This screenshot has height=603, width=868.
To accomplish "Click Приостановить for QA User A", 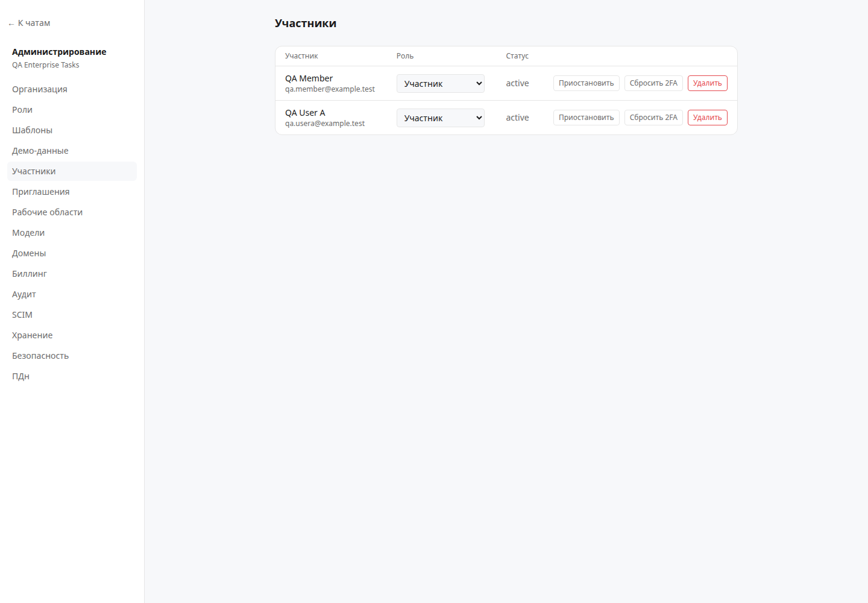I will point(586,118).
